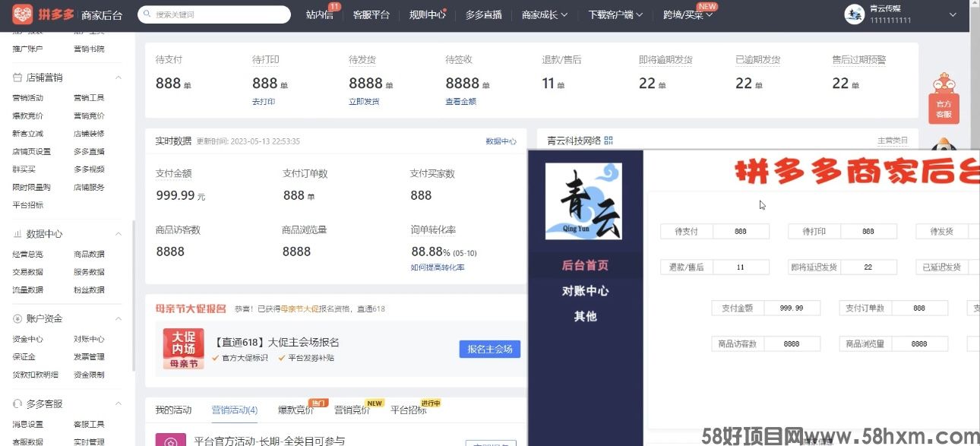The width and height of the screenshot is (980, 446).
Task: Open the 数据中心 link in 实时数据
Action: [x=501, y=141]
